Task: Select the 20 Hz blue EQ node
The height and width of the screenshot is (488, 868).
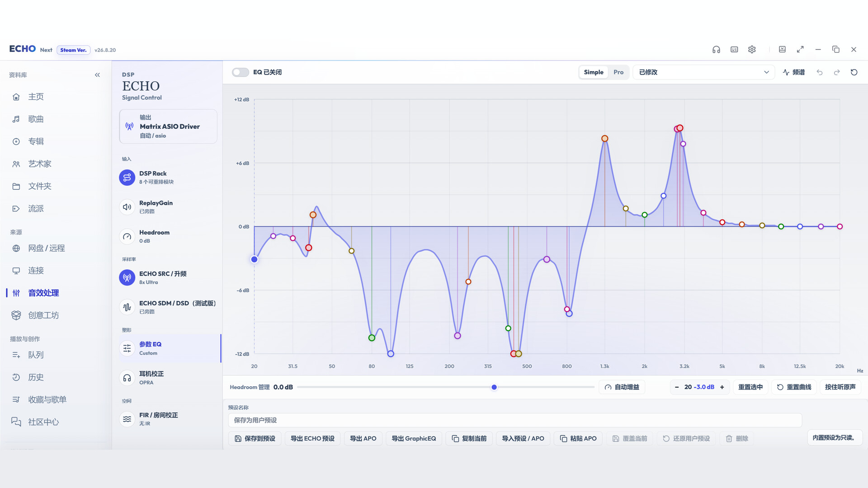Action: pyautogui.click(x=255, y=259)
